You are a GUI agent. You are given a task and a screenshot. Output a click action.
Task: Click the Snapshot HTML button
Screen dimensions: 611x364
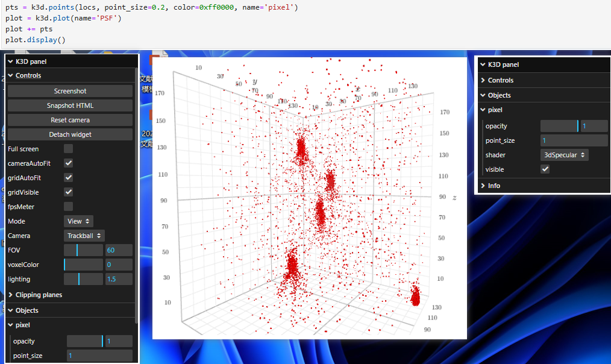(70, 105)
